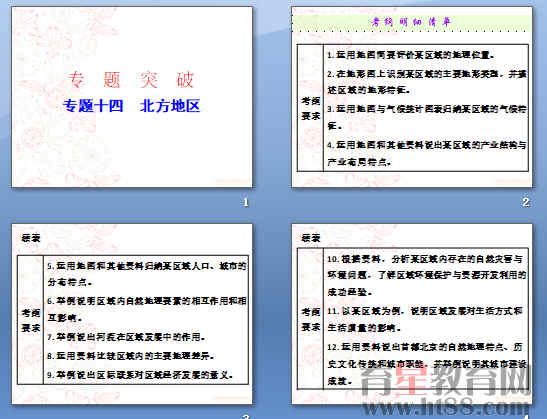Click the blue 专题十四 北方地区 subtitle
The height and width of the screenshot is (419, 547).
pos(132,106)
